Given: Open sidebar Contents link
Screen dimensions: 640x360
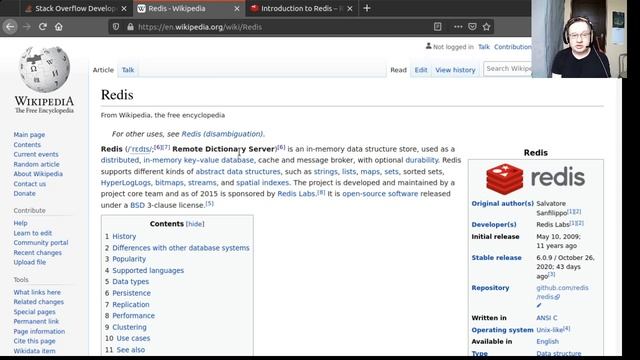Looking at the screenshot, I should (27, 144).
